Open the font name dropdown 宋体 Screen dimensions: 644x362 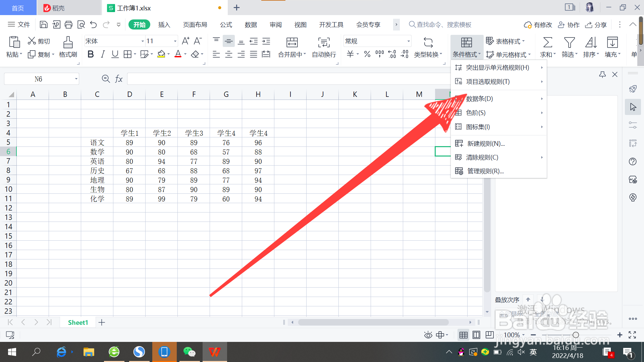coord(143,41)
